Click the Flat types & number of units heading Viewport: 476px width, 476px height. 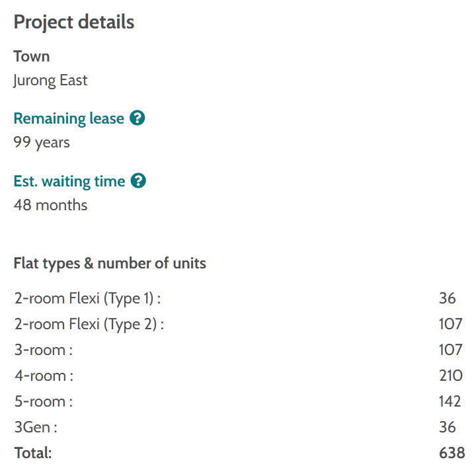tap(110, 263)
